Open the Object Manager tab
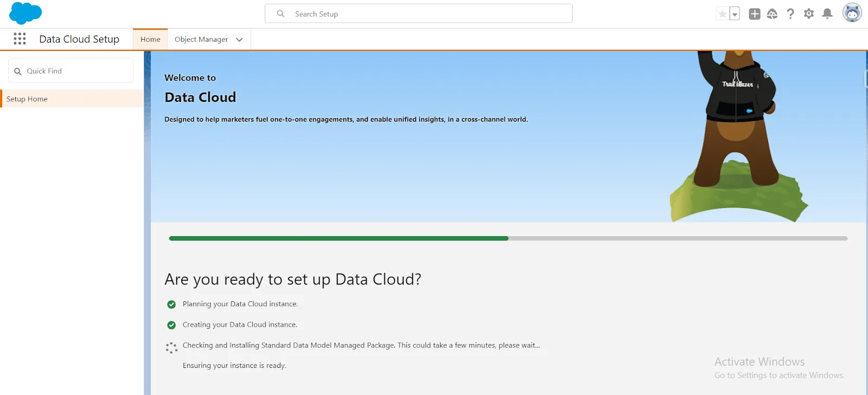Image resolution: width=868 pixels, height=395 pixels. tap(201, 40)
